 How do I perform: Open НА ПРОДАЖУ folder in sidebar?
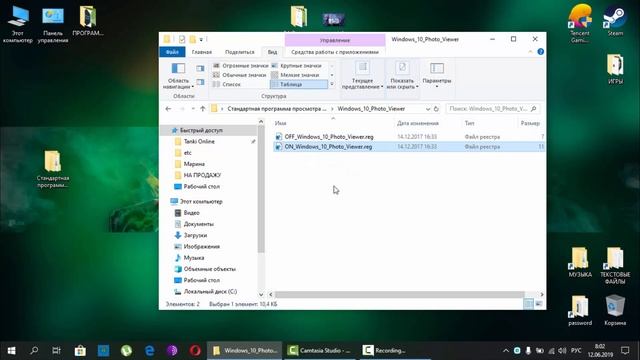coord(202,175)
